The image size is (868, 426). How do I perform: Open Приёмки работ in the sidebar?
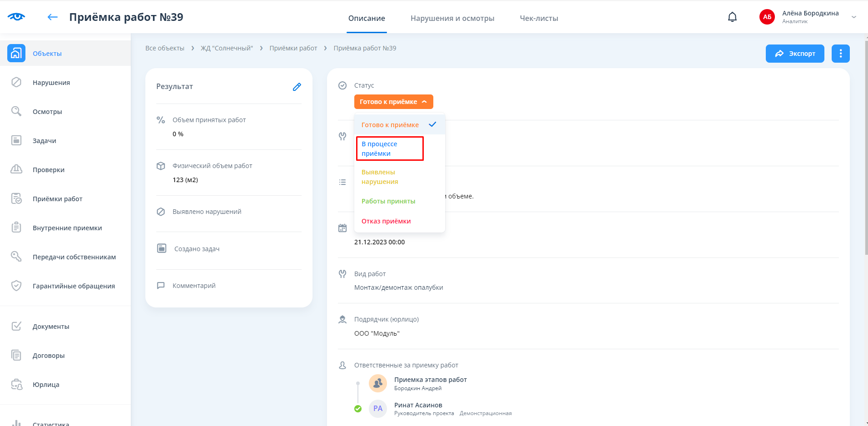point(57,199)
